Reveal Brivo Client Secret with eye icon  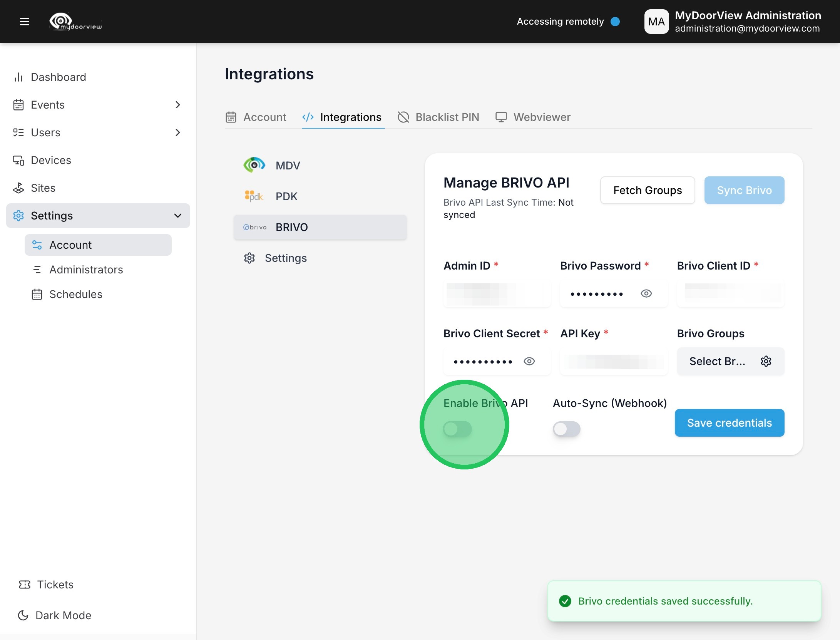529,361
